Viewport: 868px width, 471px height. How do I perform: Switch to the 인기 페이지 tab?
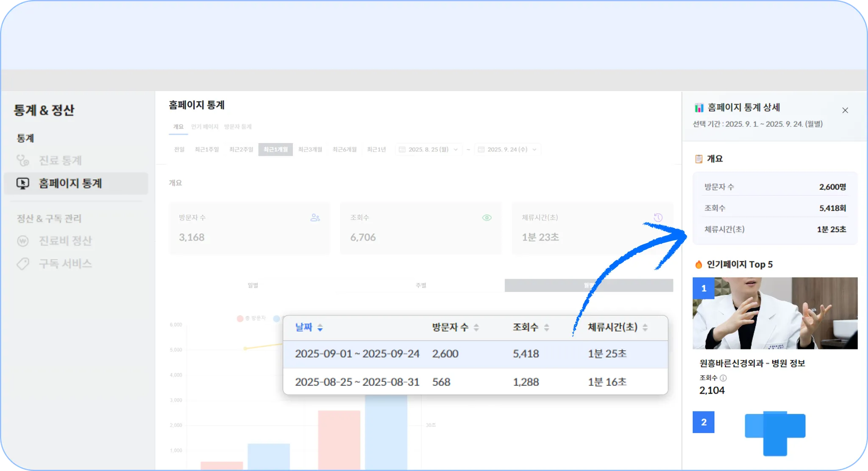click(x=204, y=127)
